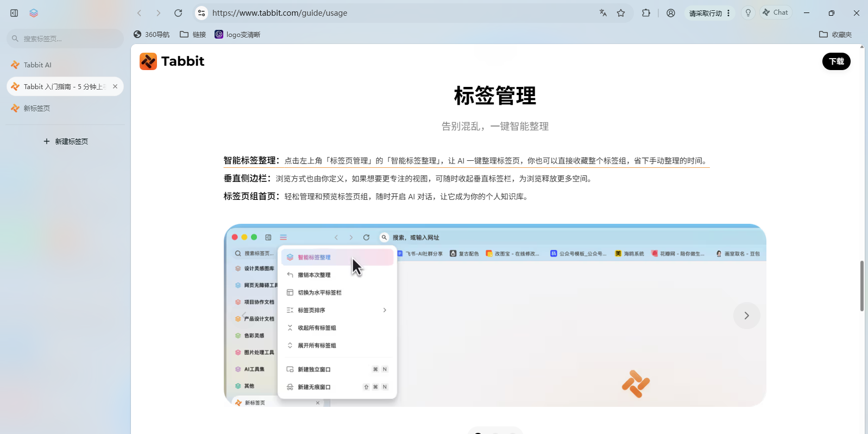
Task: Click the 搜索标签页 search field
Action: point(65,39)
